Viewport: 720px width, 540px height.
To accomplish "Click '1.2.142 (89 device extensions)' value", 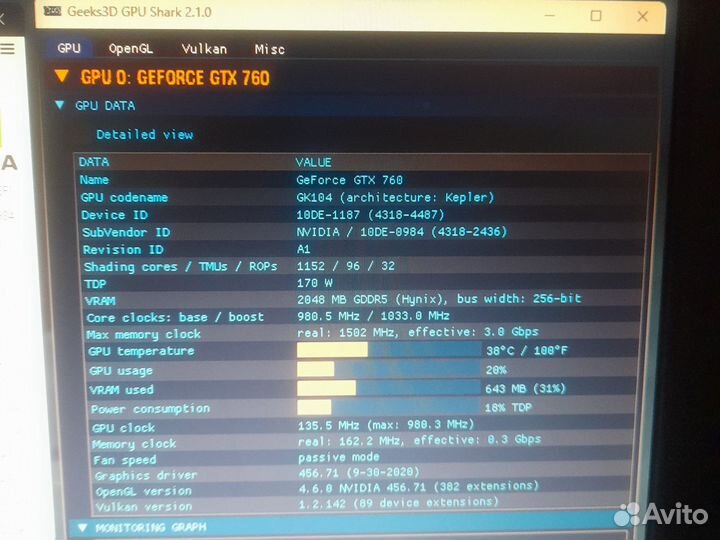I will point(399,503).
